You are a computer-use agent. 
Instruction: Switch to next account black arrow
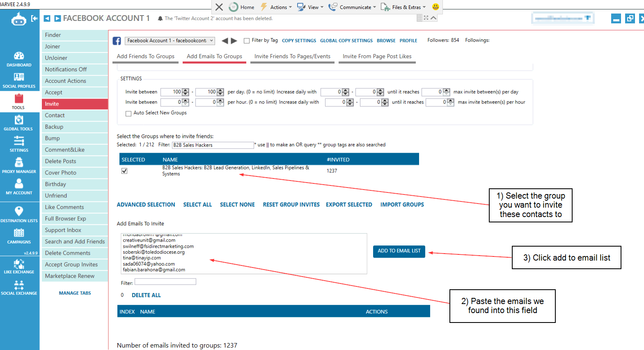234,41
